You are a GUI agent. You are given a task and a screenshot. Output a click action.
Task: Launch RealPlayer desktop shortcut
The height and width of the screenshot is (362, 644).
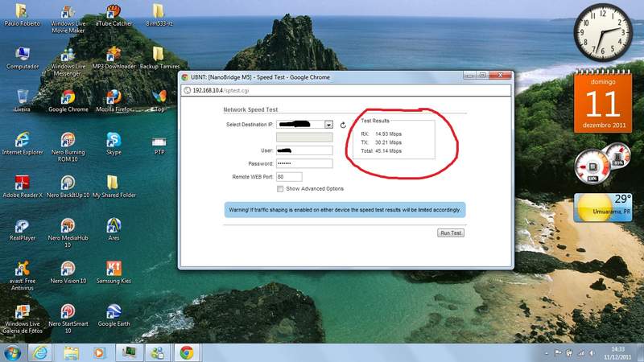tap(23, 229)
